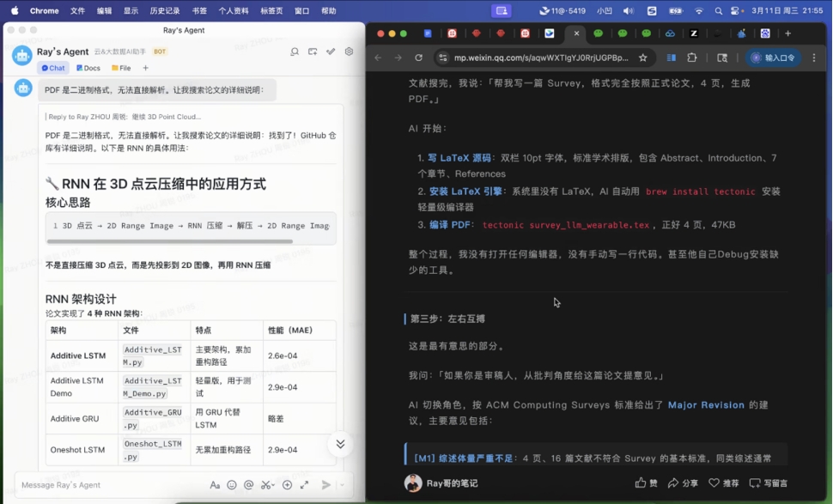Open the 历史记录 menu in menu bar

(165, 11)
